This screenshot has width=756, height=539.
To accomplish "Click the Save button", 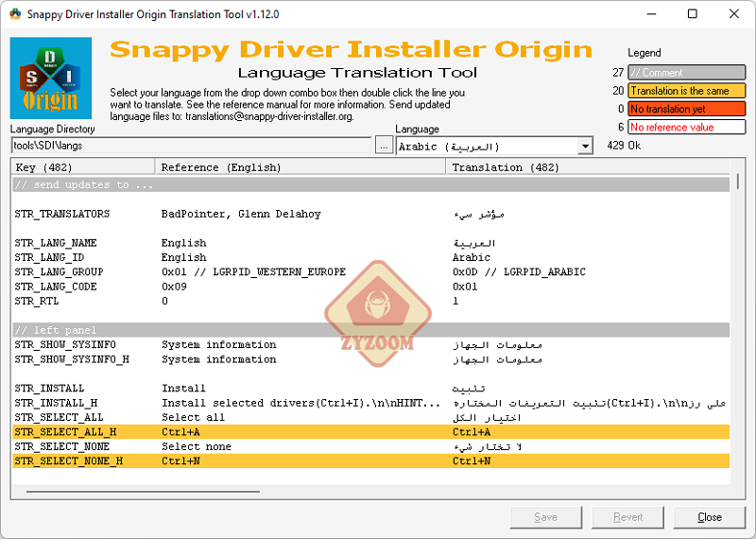I will [546, 517].
